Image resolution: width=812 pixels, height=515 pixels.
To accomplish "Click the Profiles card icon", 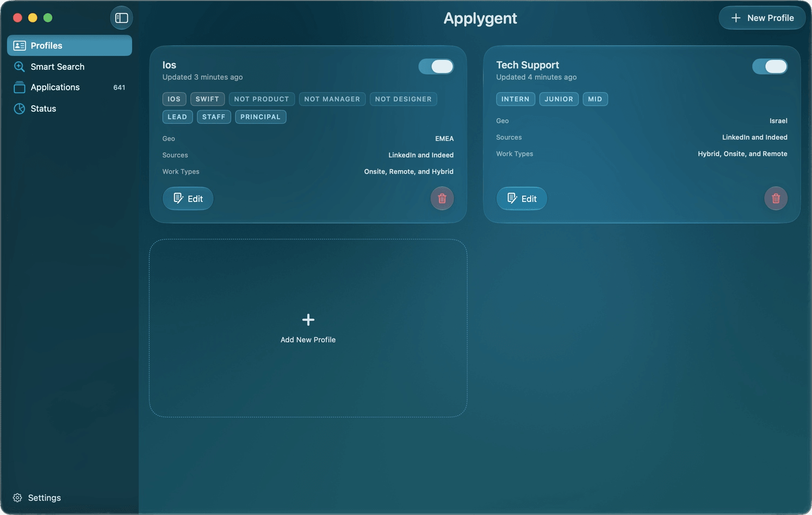I will (20, 46).
